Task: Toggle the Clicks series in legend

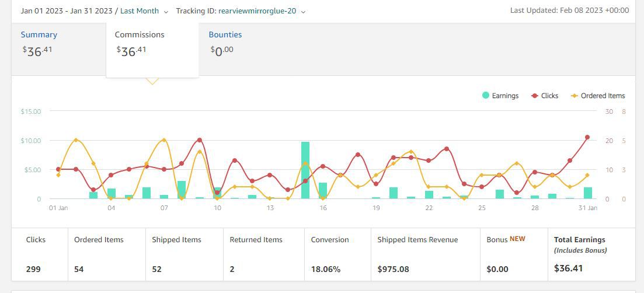Action: 545,96
